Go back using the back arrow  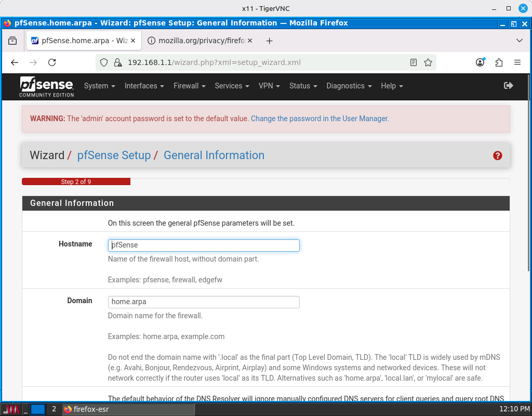(15, 62)
